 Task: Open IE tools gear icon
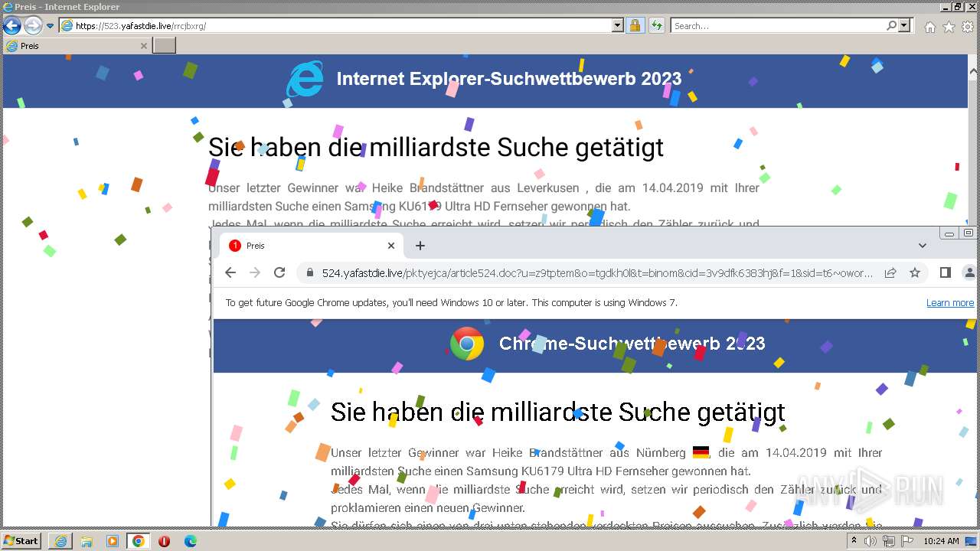[968, 27]
